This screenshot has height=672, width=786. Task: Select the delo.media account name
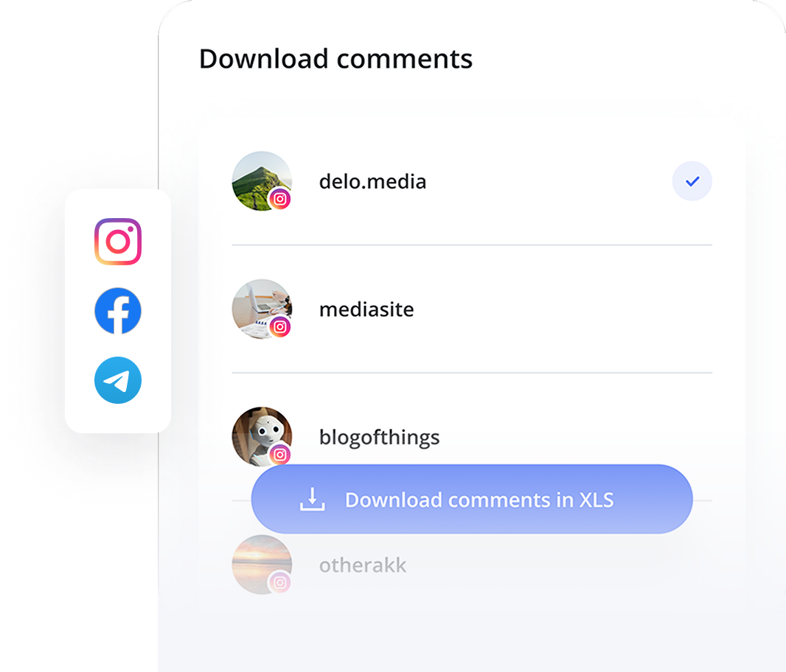(372, 181)
